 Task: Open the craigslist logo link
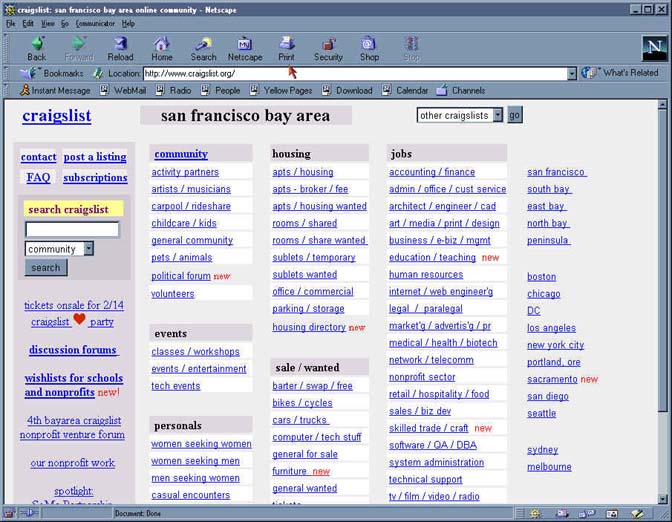[57, 116]
